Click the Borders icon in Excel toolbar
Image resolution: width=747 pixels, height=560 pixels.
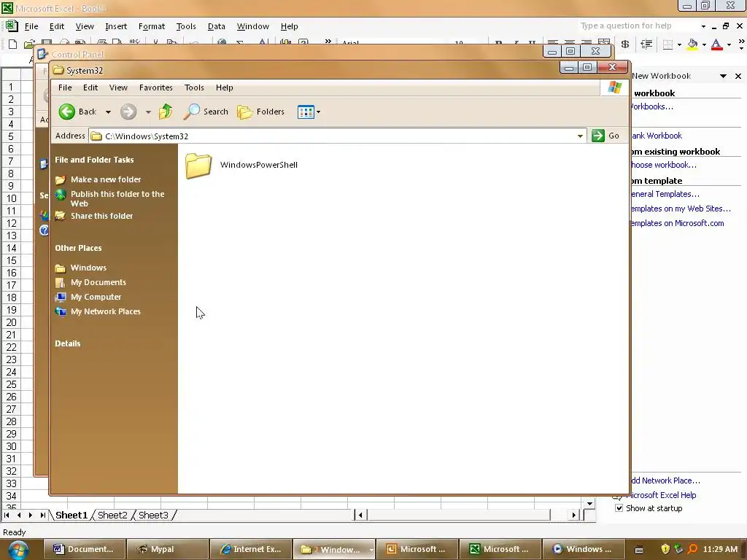(668, 44)
